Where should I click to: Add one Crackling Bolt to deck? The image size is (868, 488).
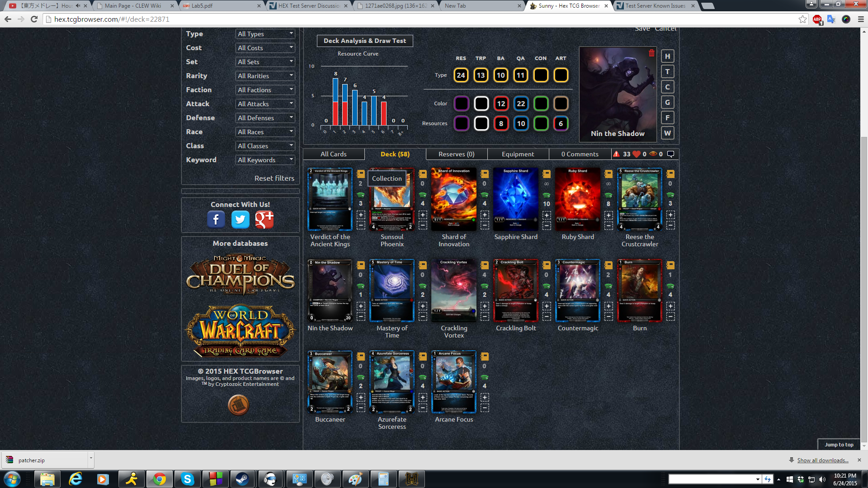547,306
